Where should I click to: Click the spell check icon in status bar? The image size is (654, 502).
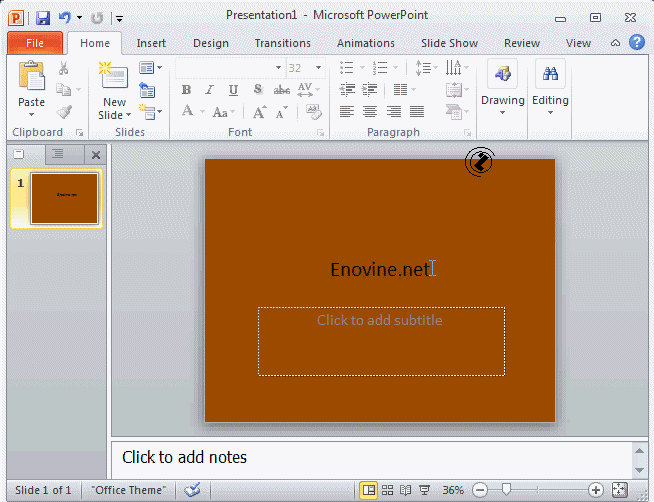click(x=193, y=490)
